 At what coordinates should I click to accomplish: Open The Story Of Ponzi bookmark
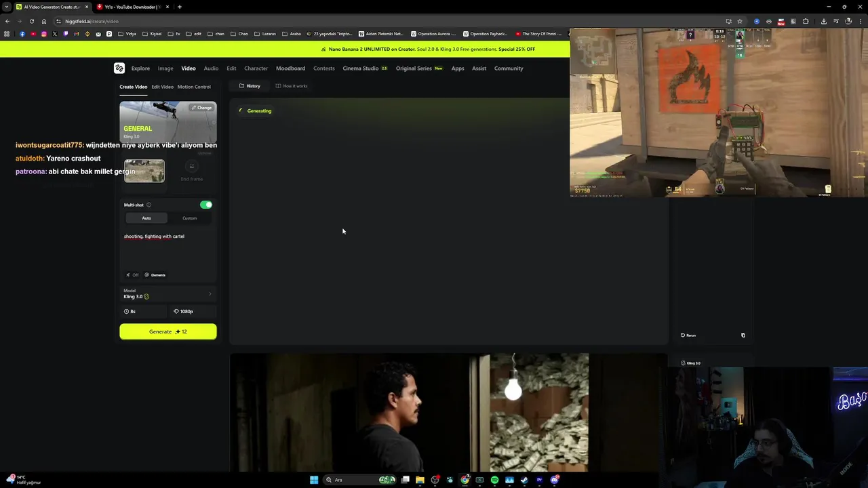tap(538, 34)
